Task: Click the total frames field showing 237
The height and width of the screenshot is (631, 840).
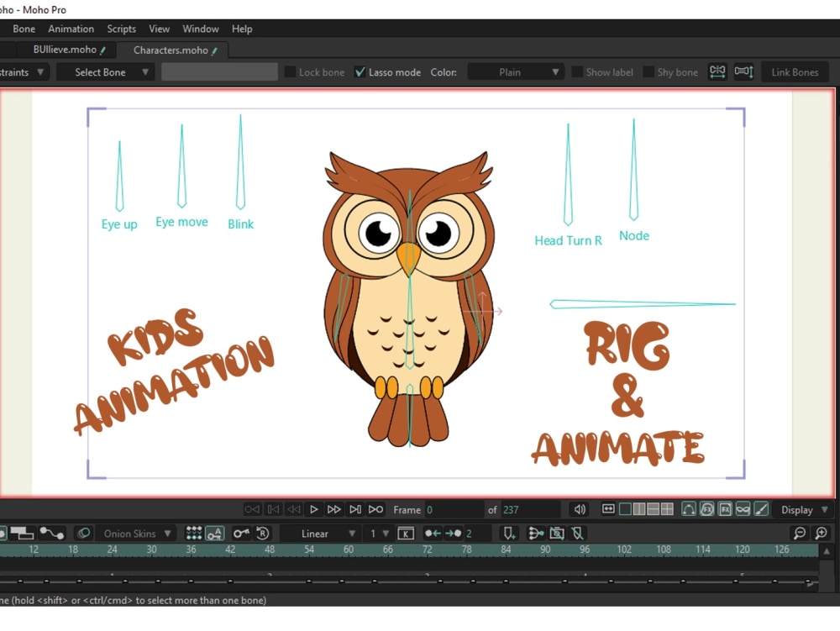Action: click(530, 510)
